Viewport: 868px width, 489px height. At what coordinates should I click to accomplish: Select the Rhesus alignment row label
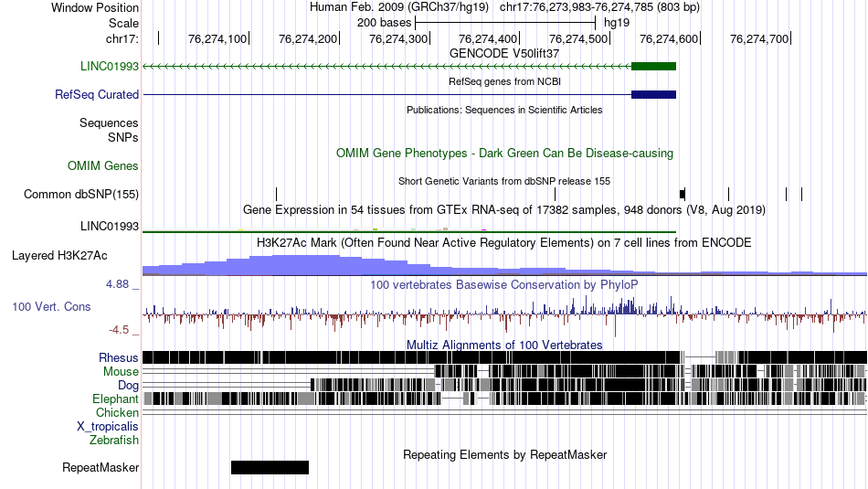coord(119,358)
